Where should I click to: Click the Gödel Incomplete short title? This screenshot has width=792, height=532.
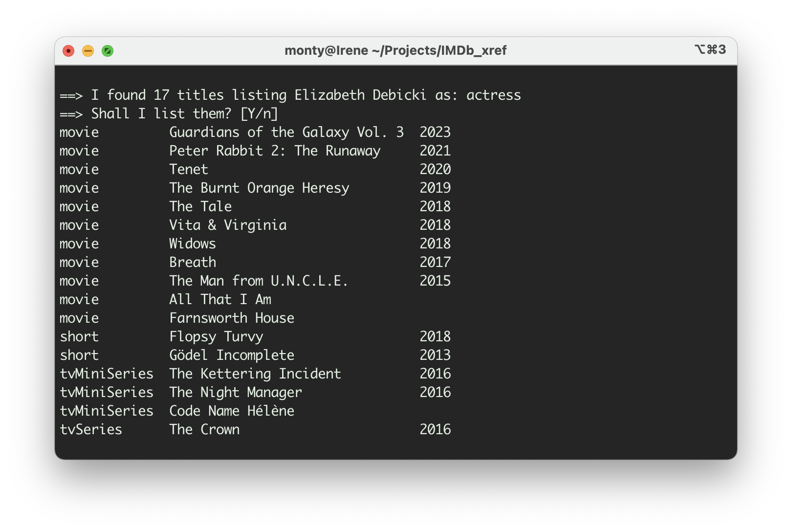pos(232,355)
